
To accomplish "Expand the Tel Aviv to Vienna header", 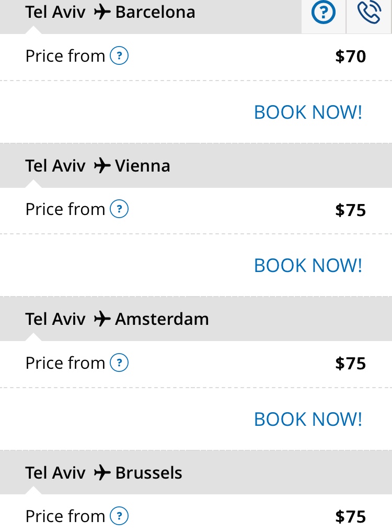I will coord(196,166).
